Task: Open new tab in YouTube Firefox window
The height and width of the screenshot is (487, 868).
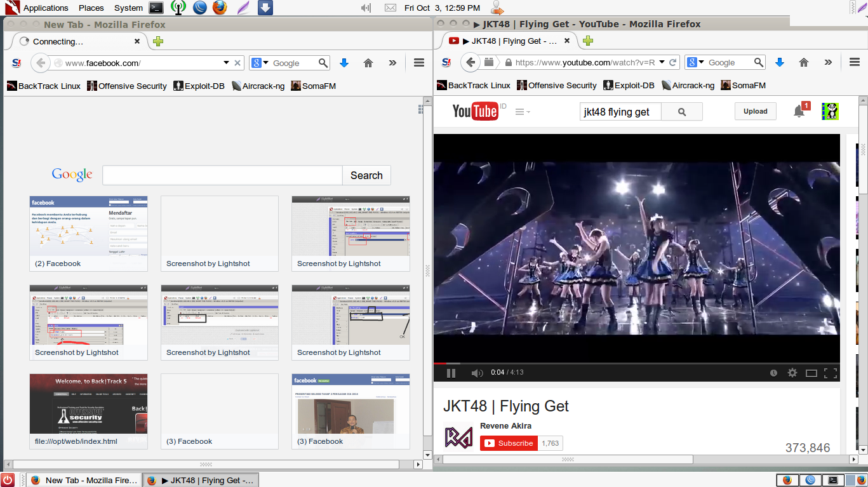Action: (x=588, y=41)
